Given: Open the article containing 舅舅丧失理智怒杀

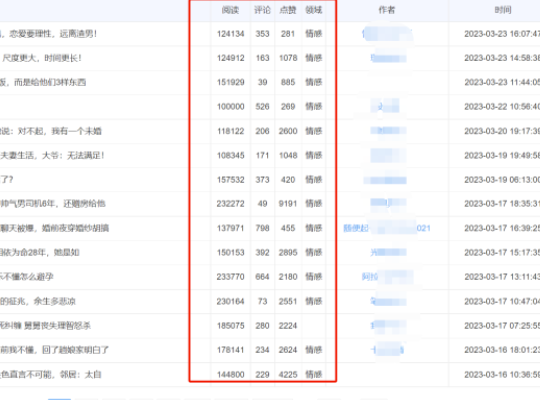Looking at the screenshot, I should (x=45, y=326).
